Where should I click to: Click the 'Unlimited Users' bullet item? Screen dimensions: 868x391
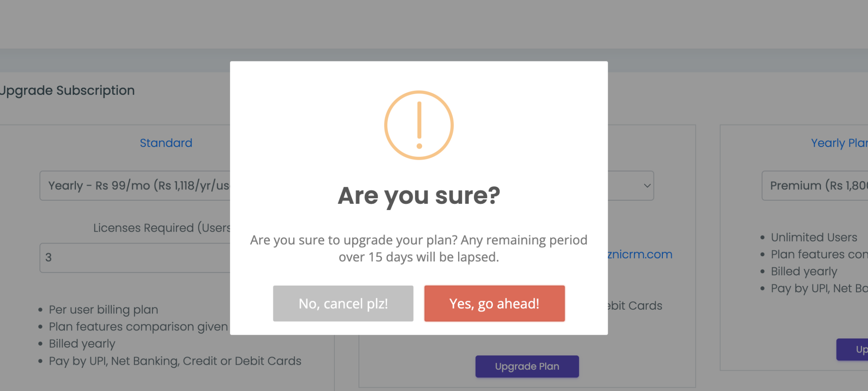pos(814,237)
